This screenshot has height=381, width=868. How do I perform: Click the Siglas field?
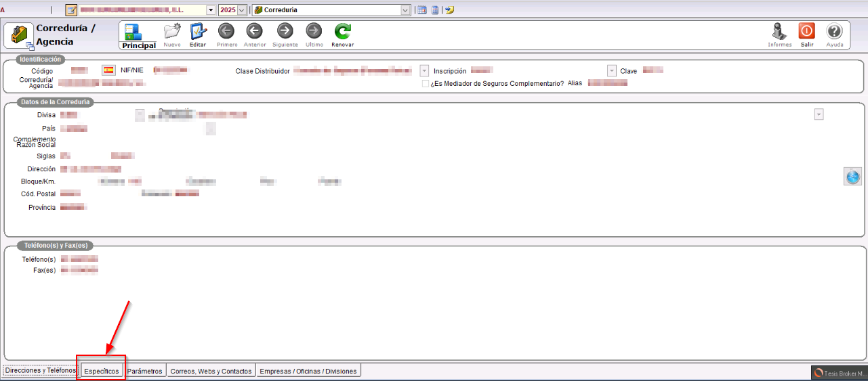66,156
